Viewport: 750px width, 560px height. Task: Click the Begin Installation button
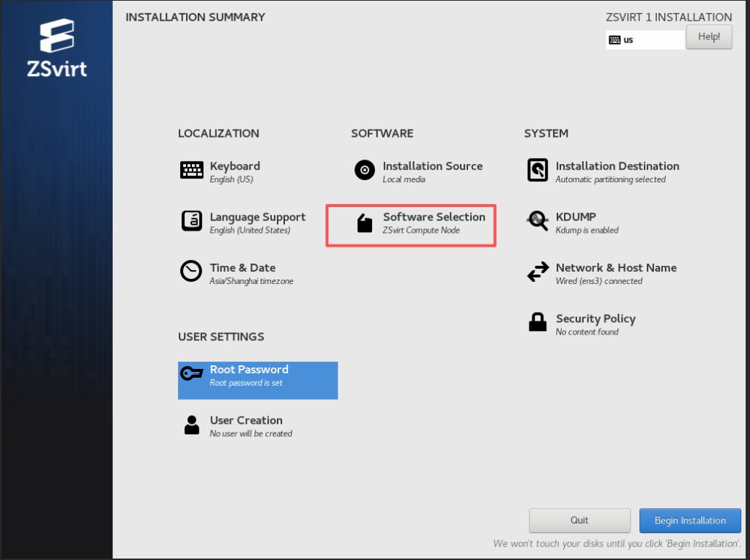point(690,520)
